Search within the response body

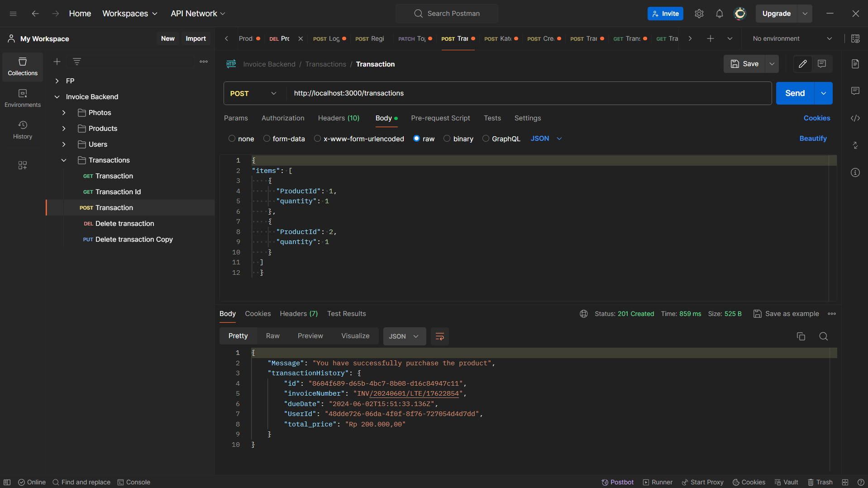(823, 336)
